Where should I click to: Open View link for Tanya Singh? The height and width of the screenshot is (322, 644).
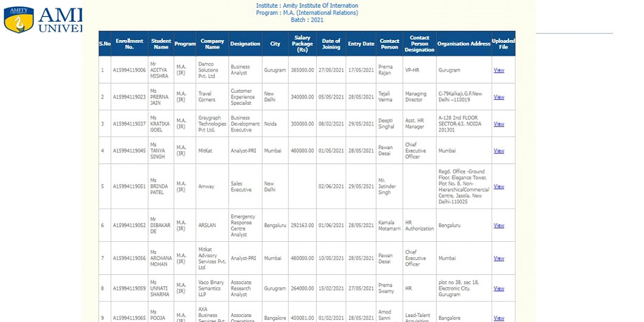click(499, 151)
